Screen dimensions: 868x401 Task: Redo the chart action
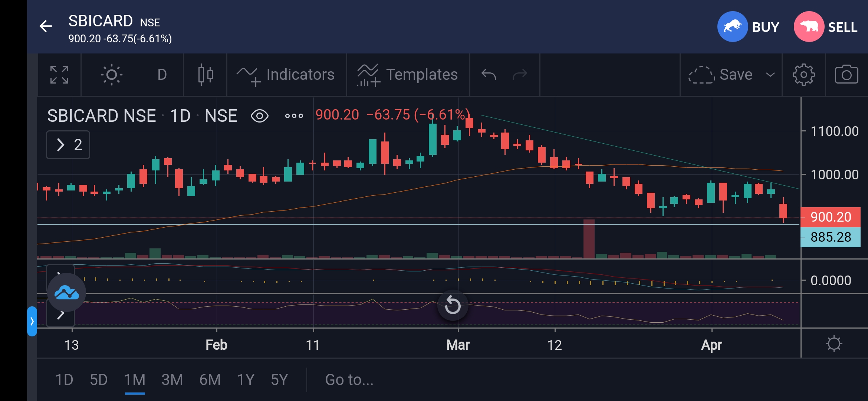click(x=520, y=75)
